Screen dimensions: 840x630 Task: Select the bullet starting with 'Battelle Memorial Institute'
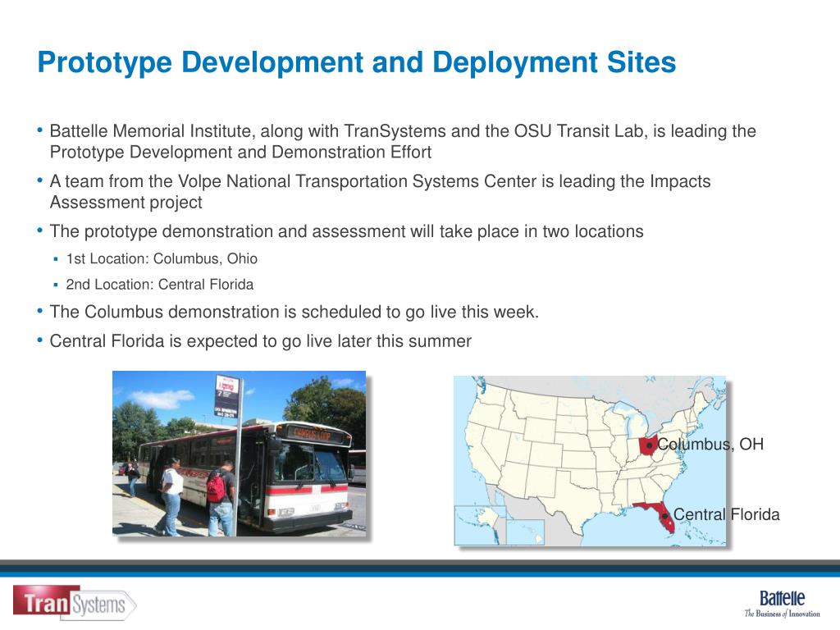[402, 141]
